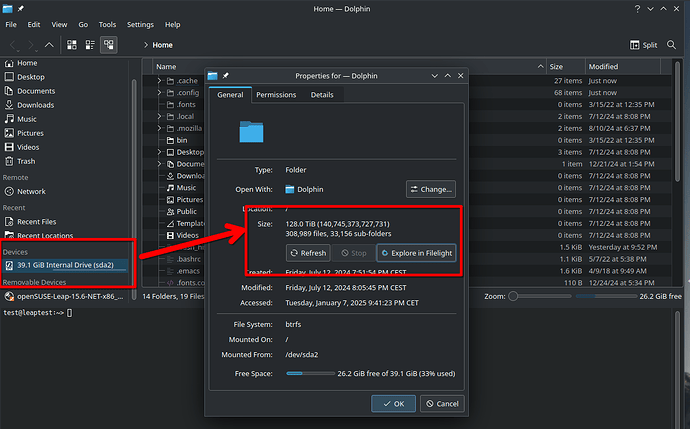Click the Home breadcrumb location label
The image size is (690, 429).
tap(162, 45)
